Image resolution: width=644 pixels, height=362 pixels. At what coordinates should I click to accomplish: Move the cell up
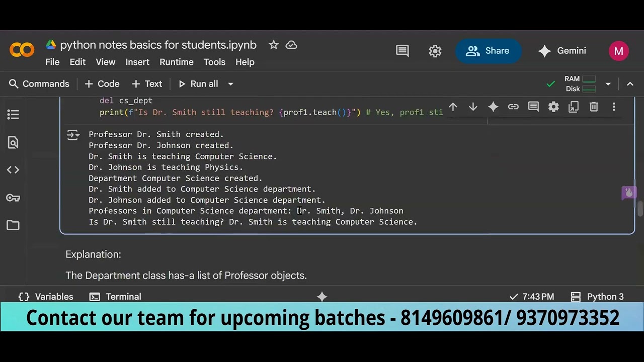[453, 107]
